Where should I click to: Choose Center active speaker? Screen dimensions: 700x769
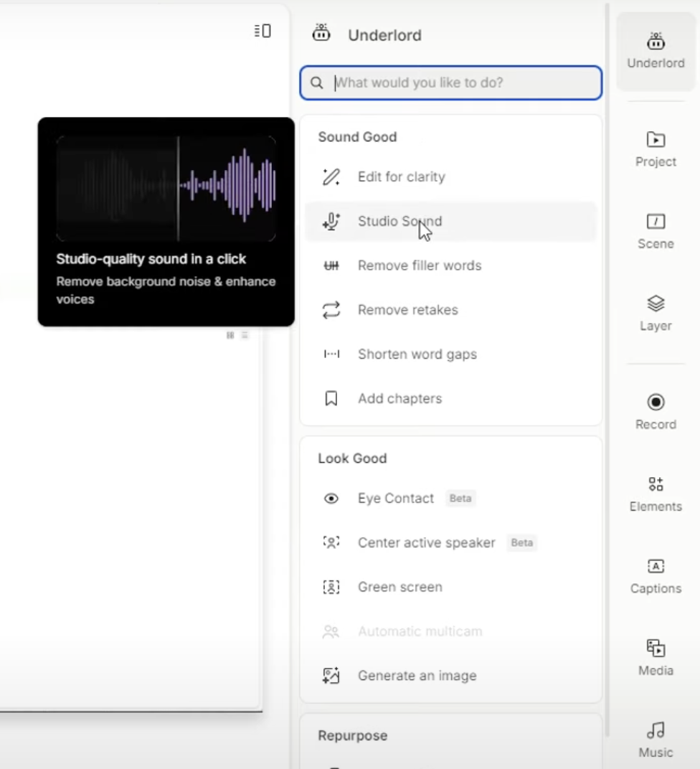coord(450,542)
